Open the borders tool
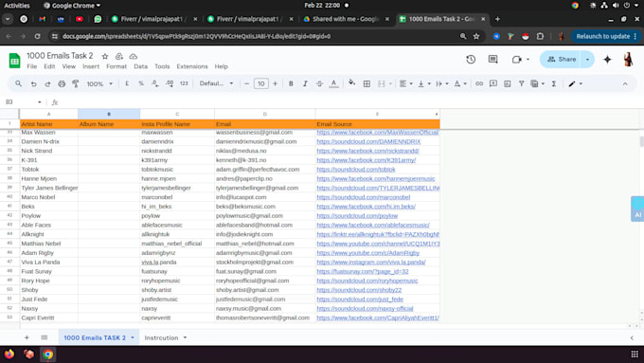Image resolution: width=644 pixels, height=363 pixels. (367, 83)
